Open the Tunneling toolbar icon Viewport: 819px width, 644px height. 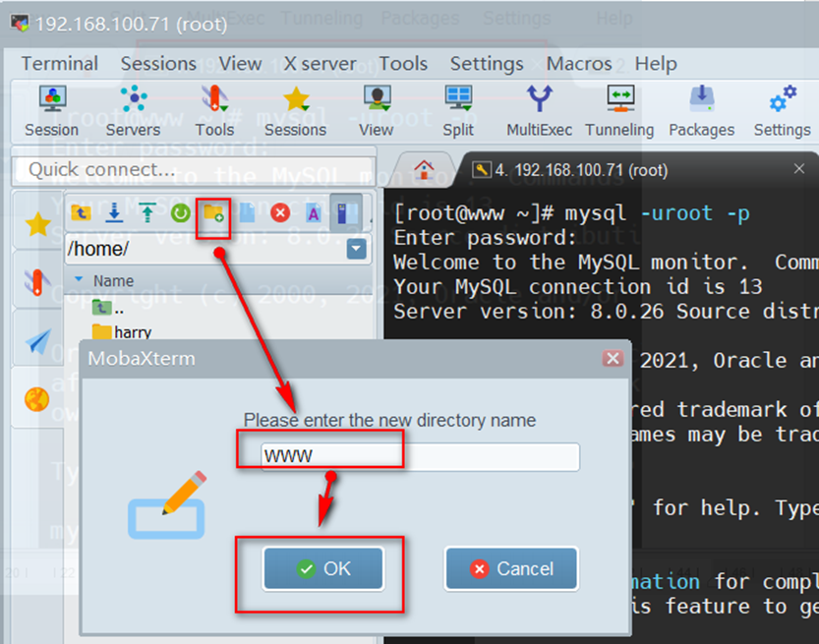619,111
